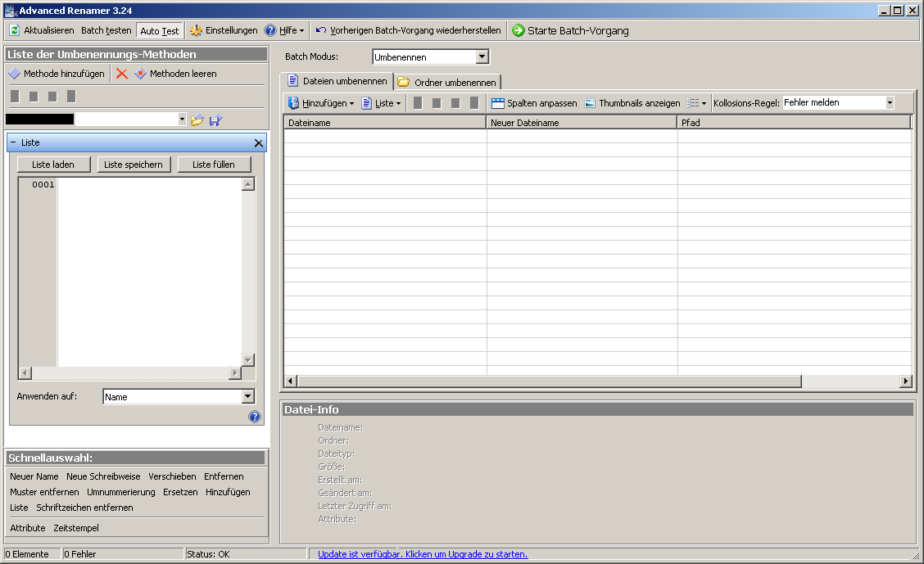Click the 0 Fehler status bar entry
The width and height of the screenshot is (924, 564).
click(x=123, y=554)
